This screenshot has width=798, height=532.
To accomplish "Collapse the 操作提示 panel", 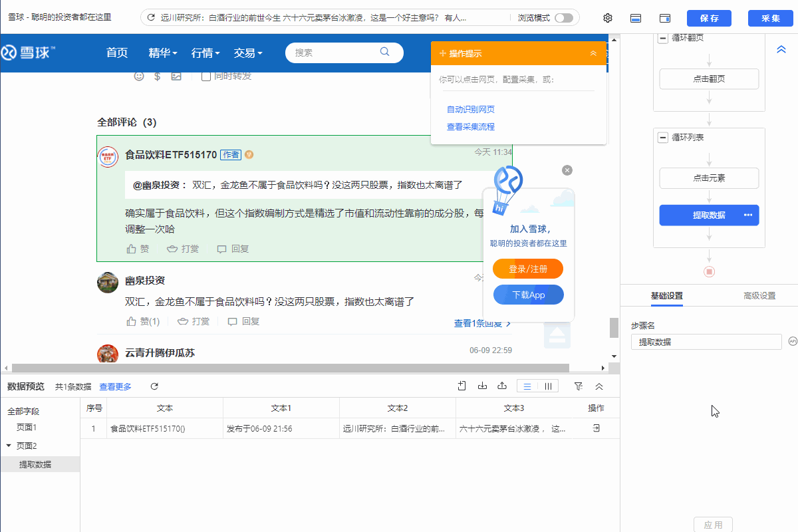I will (x=593, y=53).
